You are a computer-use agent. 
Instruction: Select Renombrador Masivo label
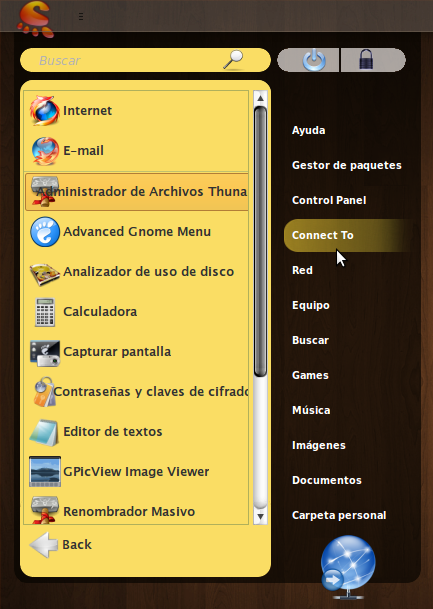(x=129, y=512)
